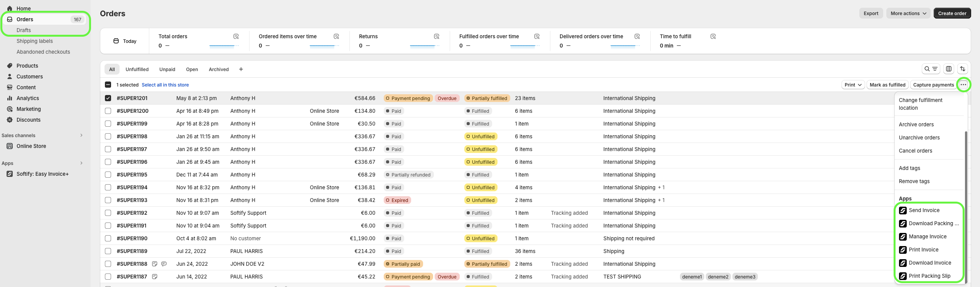Open the More actions dropdown
Image resolution: width=980 pixels, height=287 pixels.
pyautogui.click(x=908, y=14)
